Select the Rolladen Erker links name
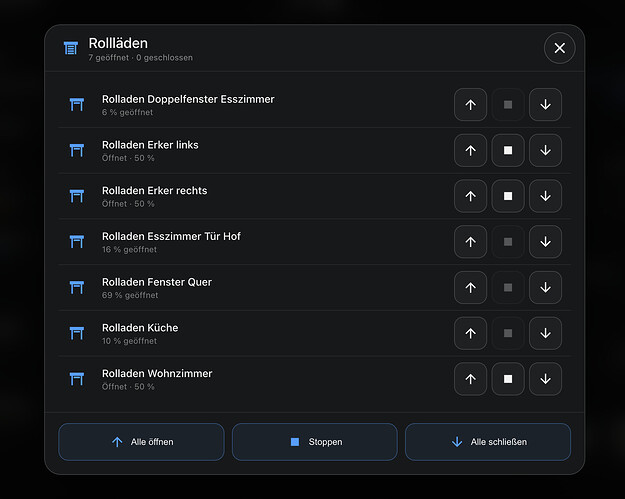625x499 pixels. 150,145
